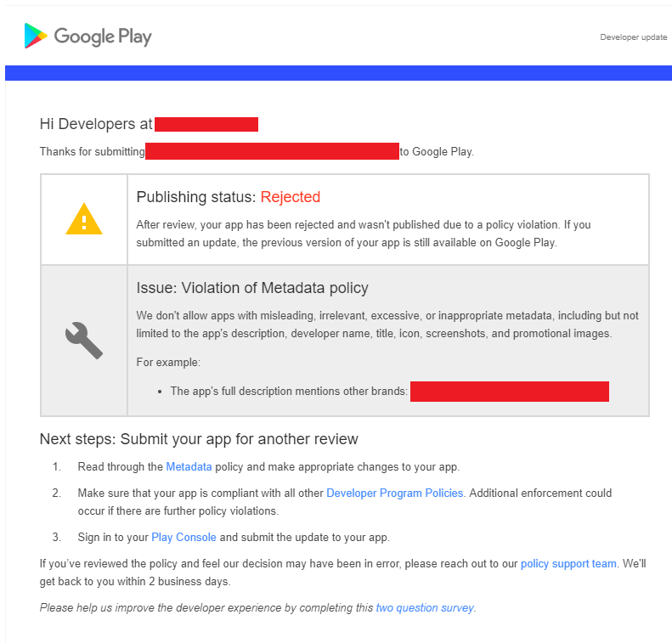
Task: Open the Developer Program Policies link
Action: [x=395, y=493]
